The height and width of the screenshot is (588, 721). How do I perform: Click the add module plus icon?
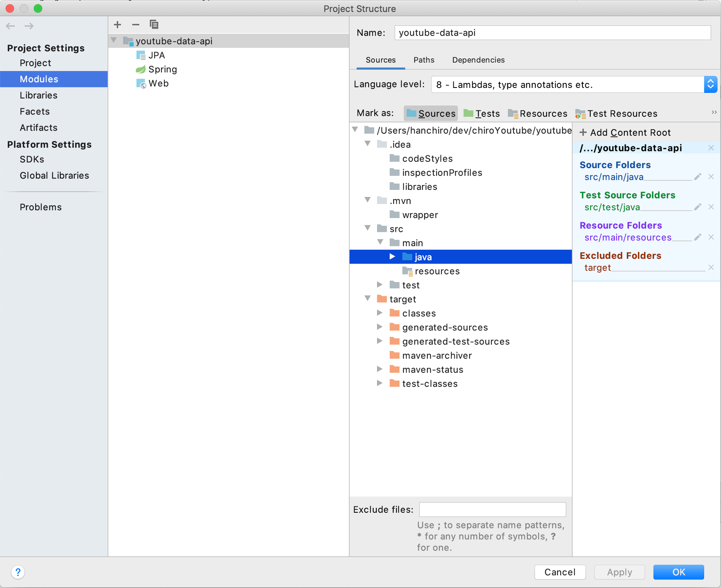click(x=117, y=25)
